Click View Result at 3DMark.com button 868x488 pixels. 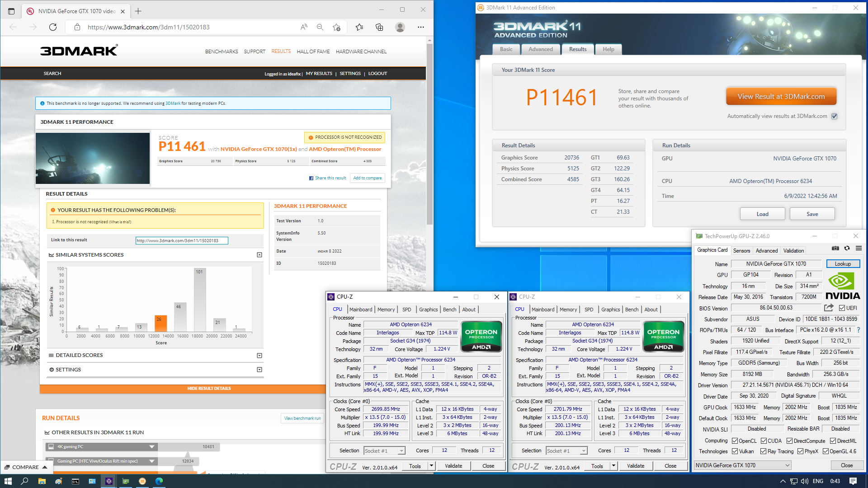[x=781, y=97]
